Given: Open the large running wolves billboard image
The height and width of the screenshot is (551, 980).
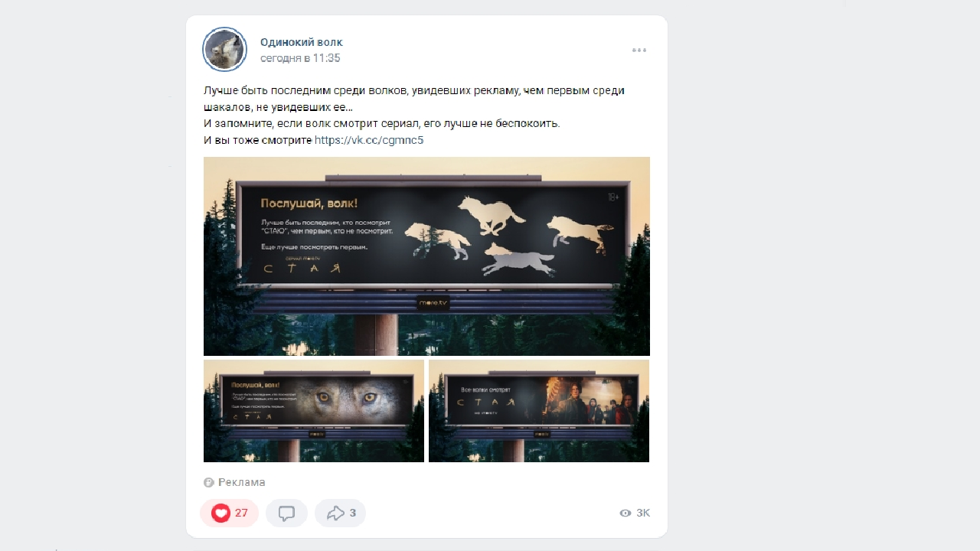Looking at the screenshot, I should (426, 256).
